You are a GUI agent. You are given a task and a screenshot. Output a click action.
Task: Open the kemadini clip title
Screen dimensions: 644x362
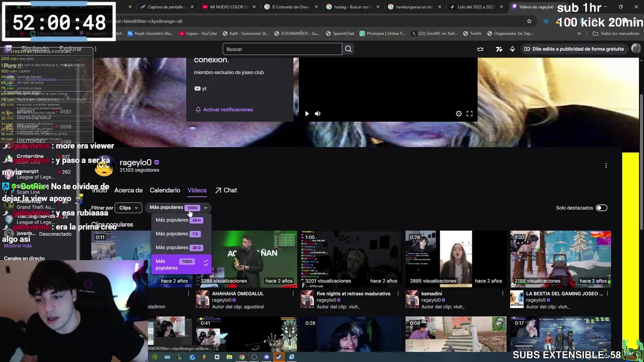[432, 294]
